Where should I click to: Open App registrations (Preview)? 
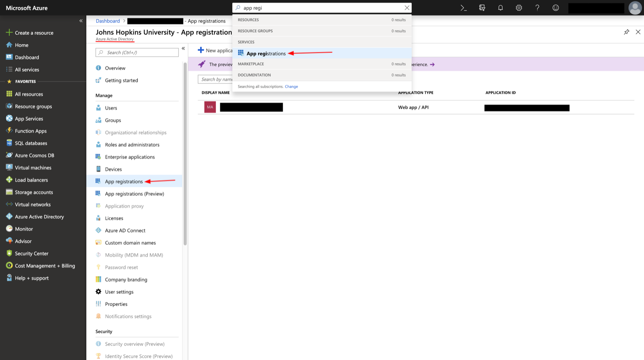(134, 194)
